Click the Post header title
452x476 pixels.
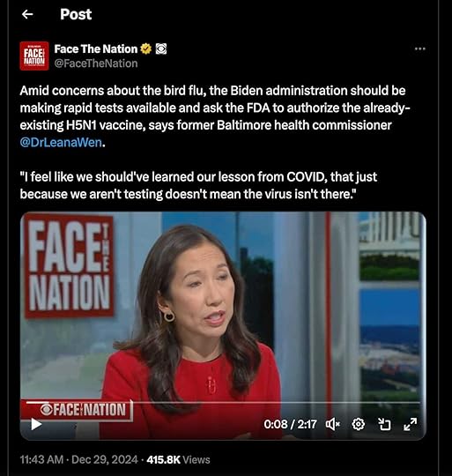point(76,14)
